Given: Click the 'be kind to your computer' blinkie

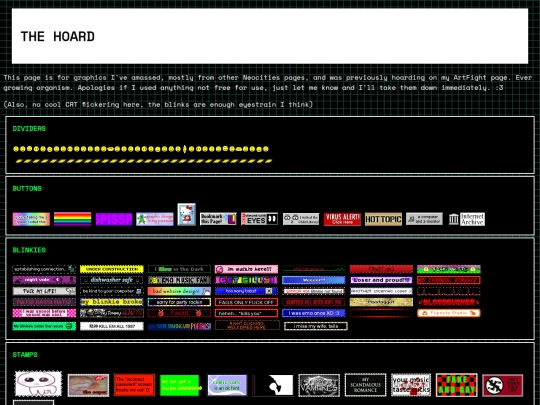Looking at the screenshot, I should (x=112, y=291).
